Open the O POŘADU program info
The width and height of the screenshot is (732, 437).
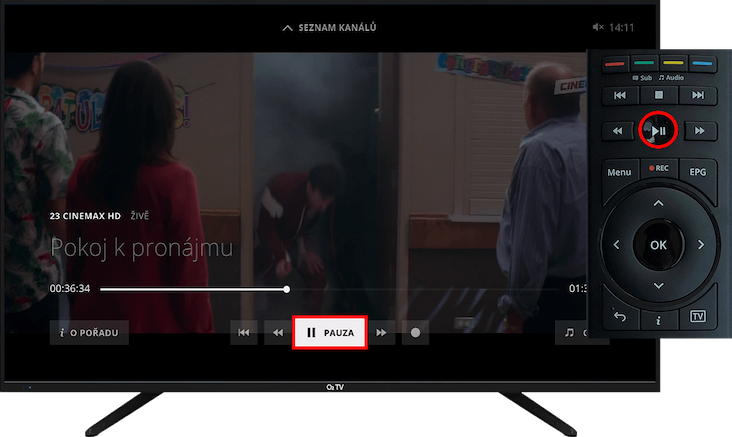89,333
